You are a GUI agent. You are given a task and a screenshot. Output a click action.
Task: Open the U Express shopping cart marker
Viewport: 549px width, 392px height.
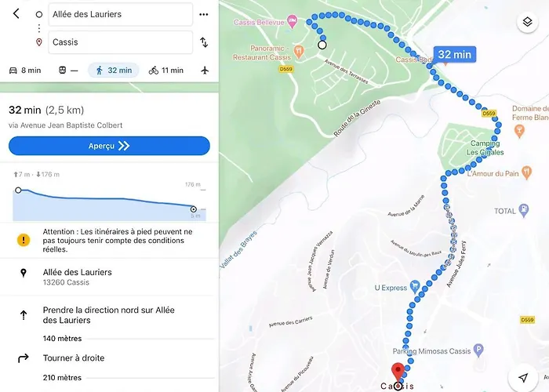click(x=415, y=287)
